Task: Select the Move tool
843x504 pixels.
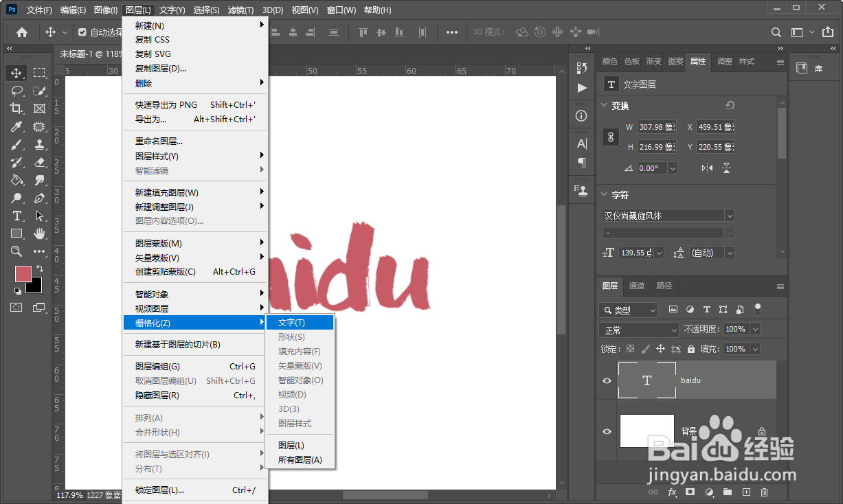Action: pyautogui.click(x=17, y=73)
